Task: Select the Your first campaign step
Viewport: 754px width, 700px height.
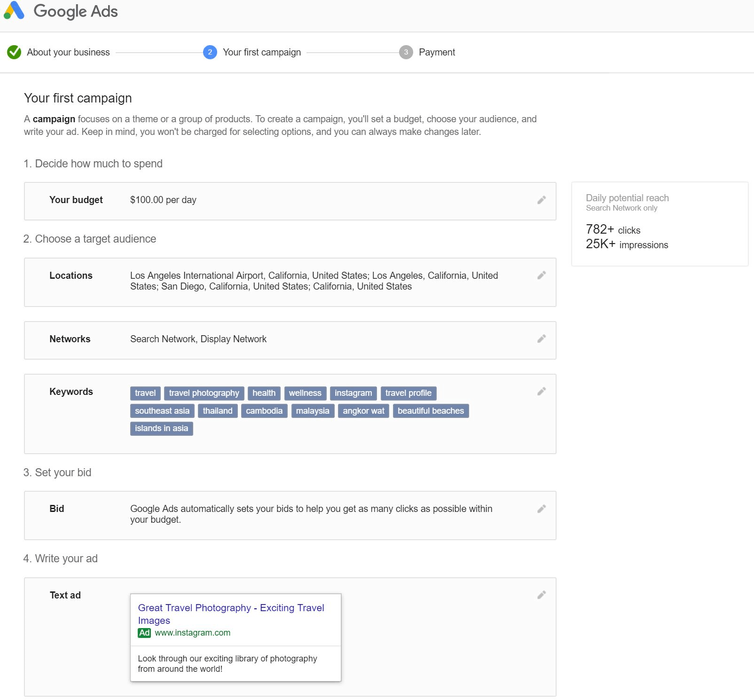Action: (x=262, y=52)
